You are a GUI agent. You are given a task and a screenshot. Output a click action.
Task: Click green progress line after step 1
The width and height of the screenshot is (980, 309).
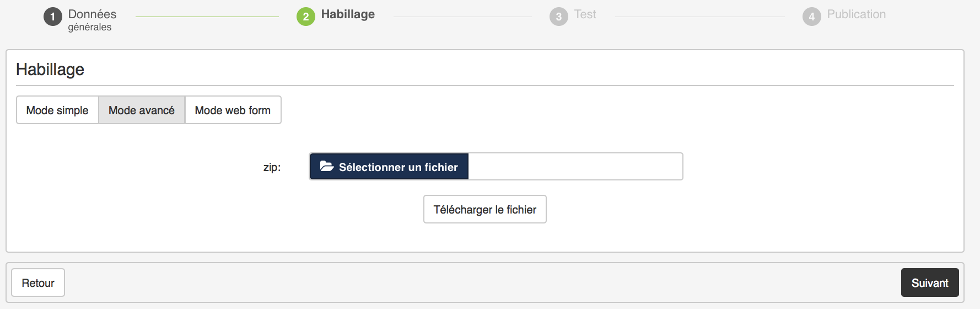tap(207, 17)
